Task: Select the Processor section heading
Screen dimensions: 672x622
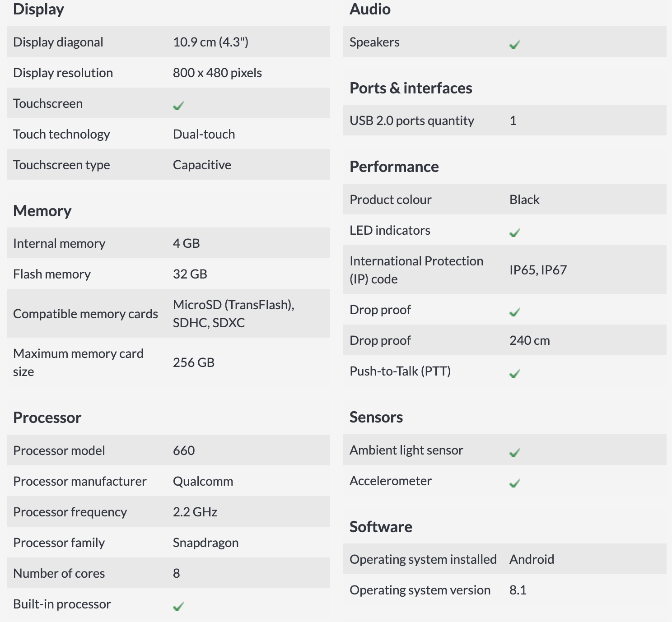Action: tap(47, 418)
